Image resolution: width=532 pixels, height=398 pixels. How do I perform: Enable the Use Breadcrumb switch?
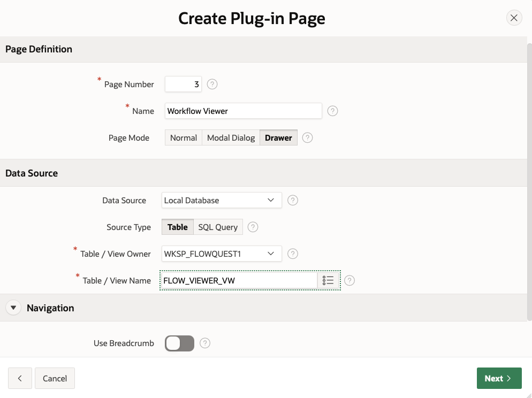(x=179, y=343)
